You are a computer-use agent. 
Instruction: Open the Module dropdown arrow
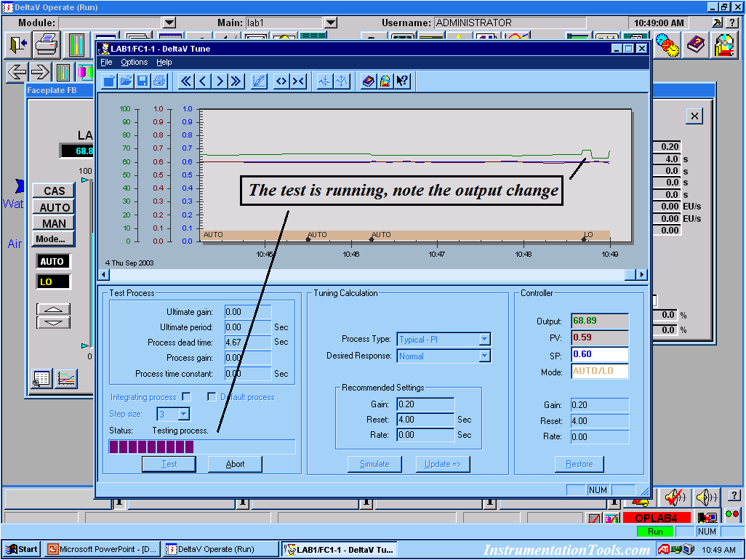(169, 23)
